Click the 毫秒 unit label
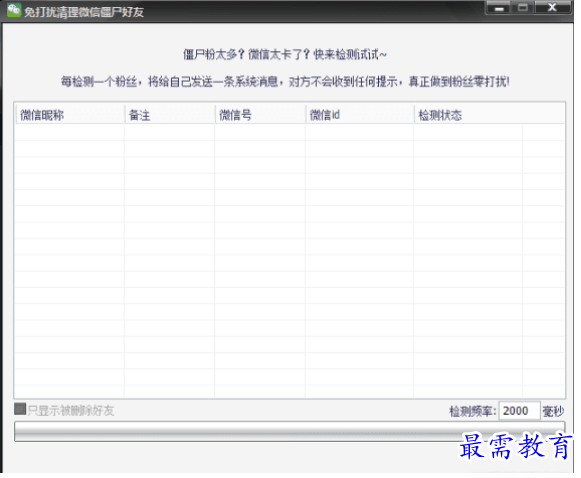Viewport: 581px width, 478px height. click(x=553, y=411)
